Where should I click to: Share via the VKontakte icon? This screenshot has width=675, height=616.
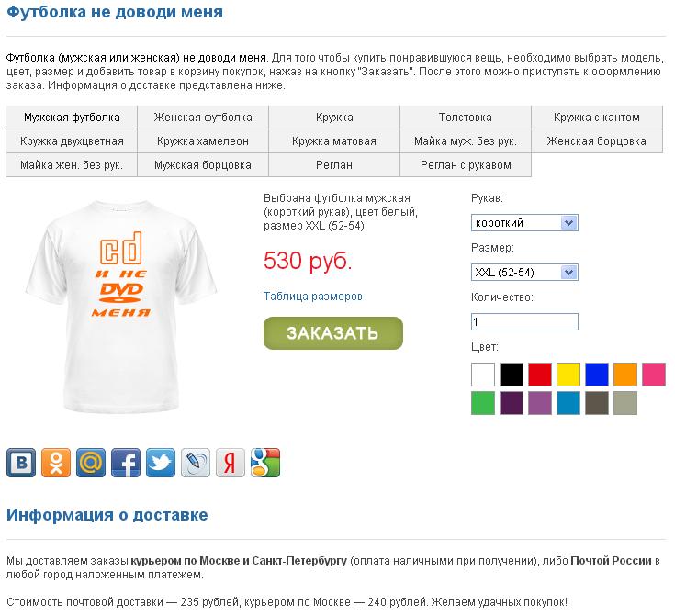(21, 463)
